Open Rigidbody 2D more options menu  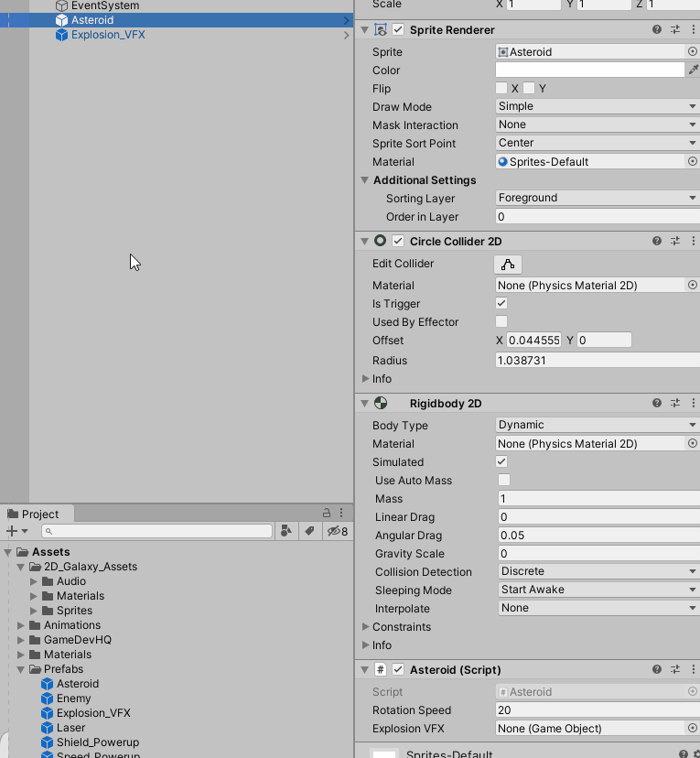coord(694,403)
